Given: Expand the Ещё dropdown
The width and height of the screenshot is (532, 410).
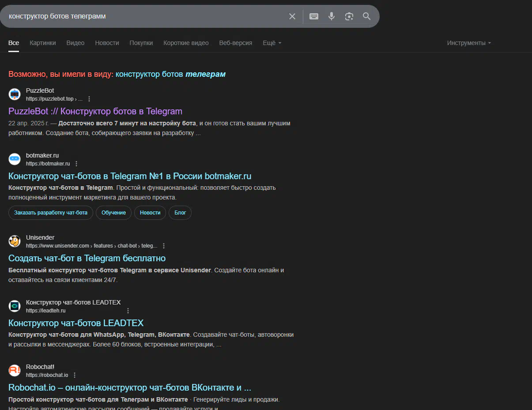Looking at the screenshot, I should coord(272,43).
